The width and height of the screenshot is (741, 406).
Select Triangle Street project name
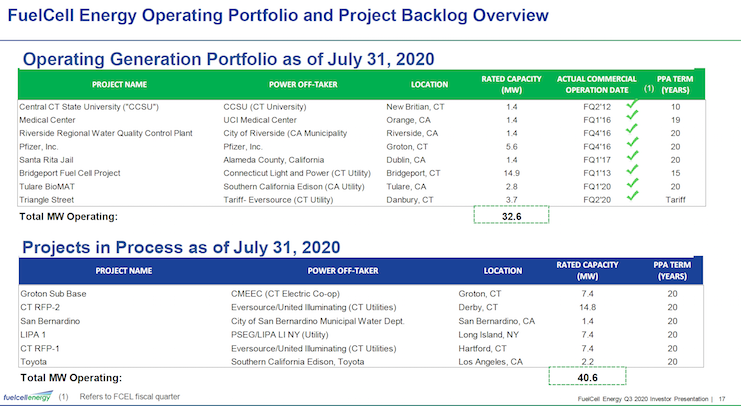coord(46,200)
